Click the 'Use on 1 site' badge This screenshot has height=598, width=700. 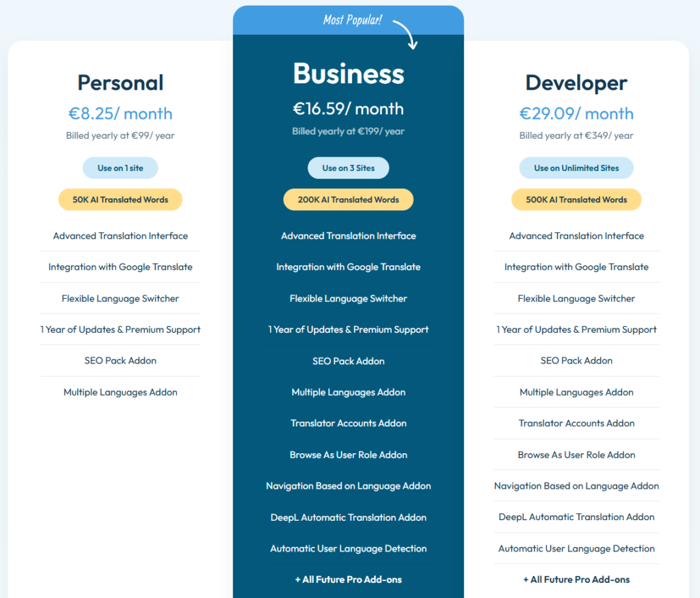(x=120, y=168)
